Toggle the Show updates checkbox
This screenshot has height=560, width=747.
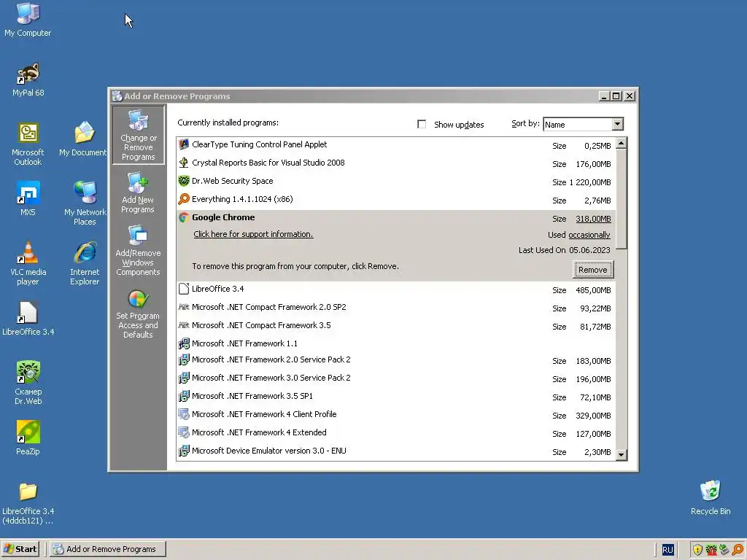[422, 124]
